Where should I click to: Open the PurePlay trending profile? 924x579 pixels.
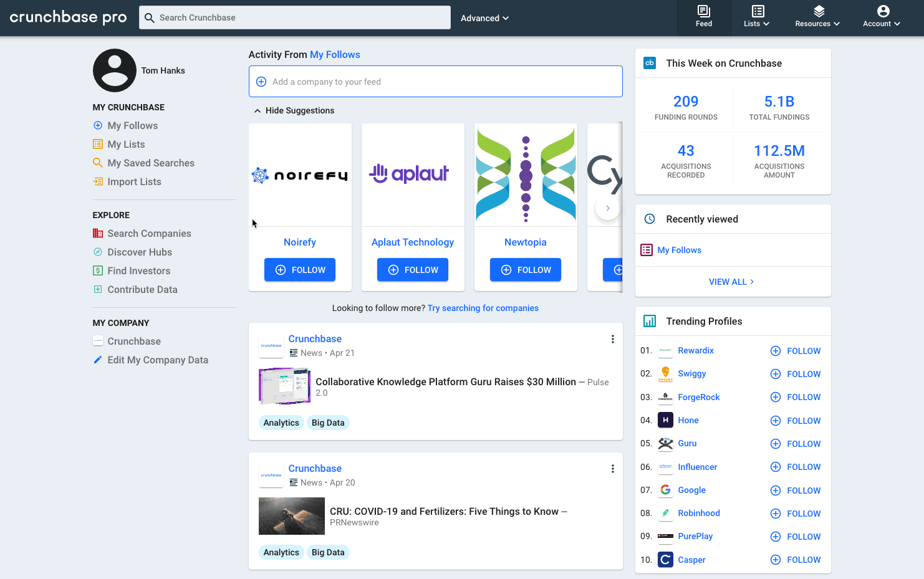click(x=695, y=536)
